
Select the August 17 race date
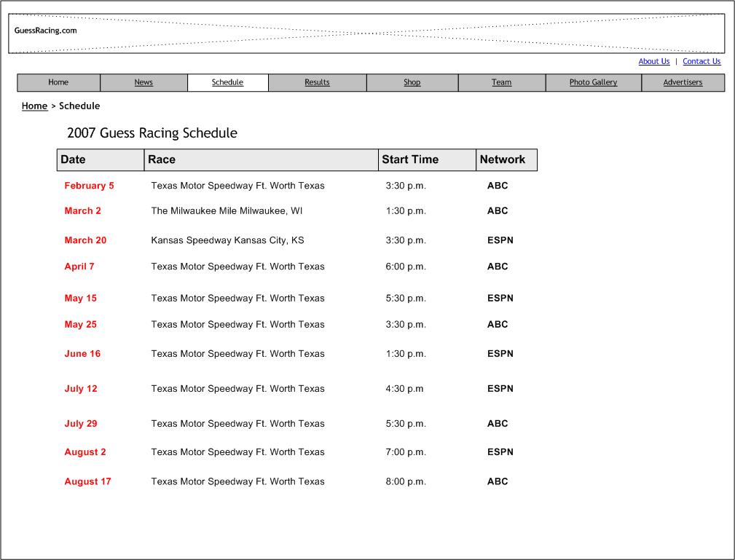click(87, 481)
